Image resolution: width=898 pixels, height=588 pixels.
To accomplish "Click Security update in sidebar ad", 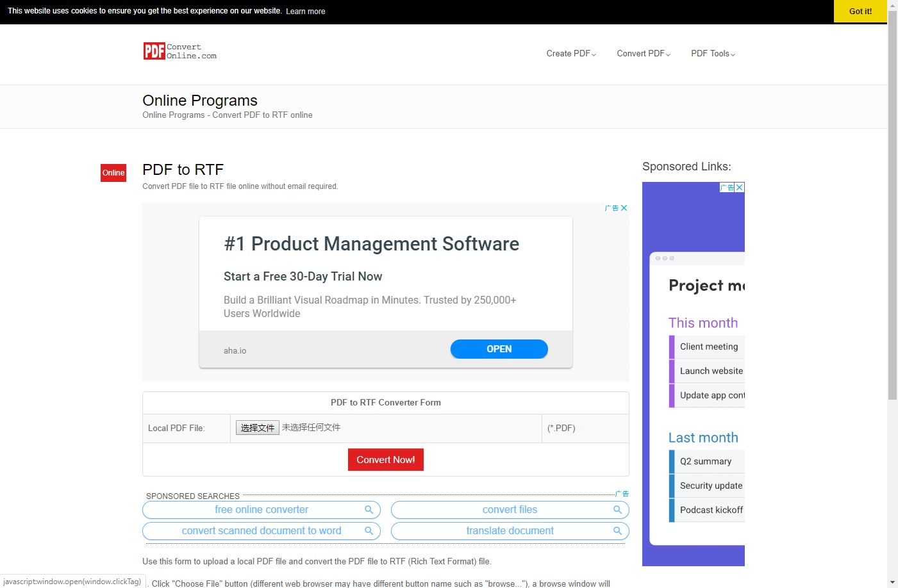I will tap(711, 486).
